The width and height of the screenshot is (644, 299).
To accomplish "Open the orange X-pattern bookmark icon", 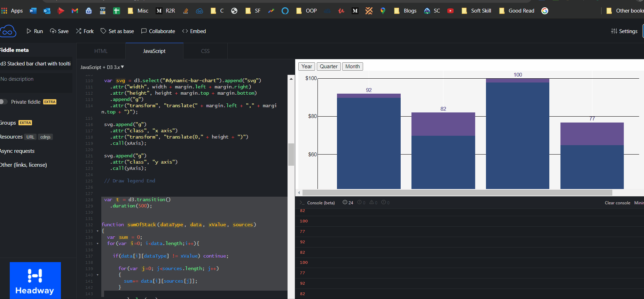I will pyautogui.click(x=369, y=11).
